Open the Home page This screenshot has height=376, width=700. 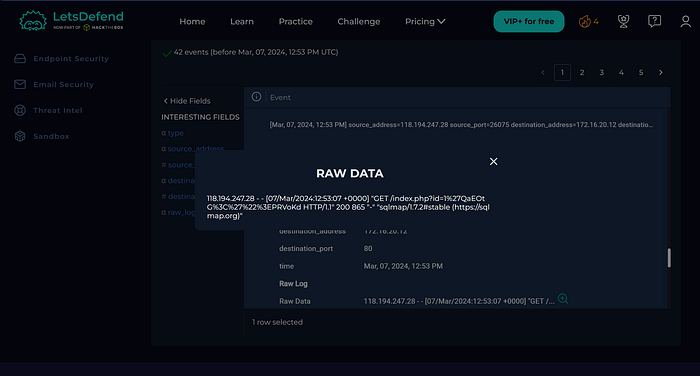192,21
